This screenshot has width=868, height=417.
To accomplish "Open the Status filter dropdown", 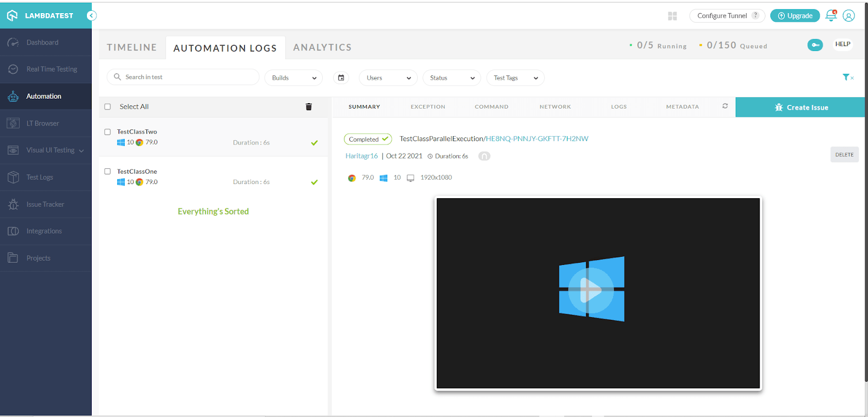I will coord(451,78).
